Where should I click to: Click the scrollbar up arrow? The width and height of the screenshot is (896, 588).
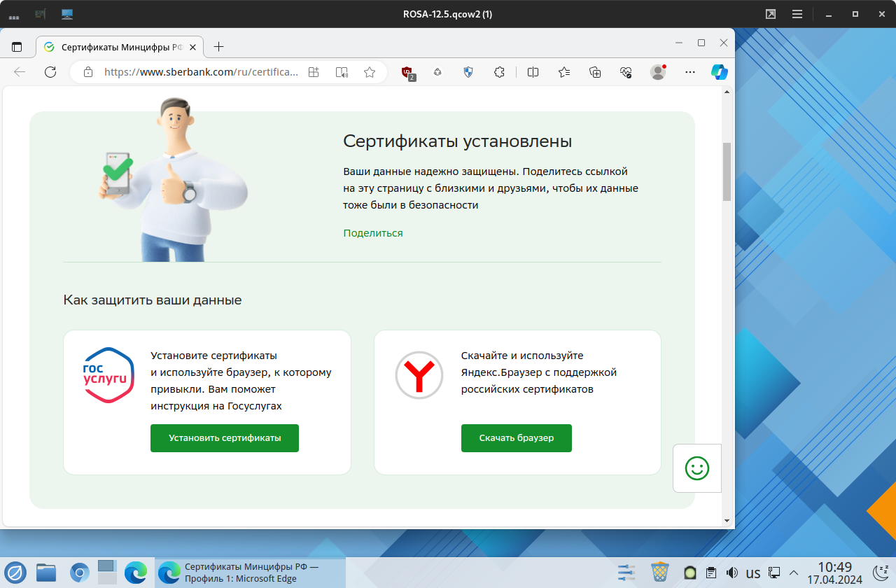click(x=727, y=92)
